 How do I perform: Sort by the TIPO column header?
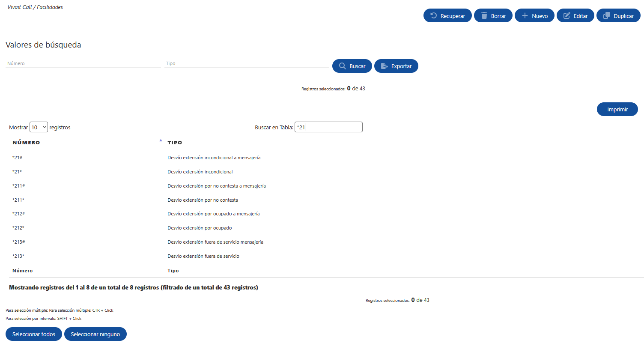pos(175,143)
